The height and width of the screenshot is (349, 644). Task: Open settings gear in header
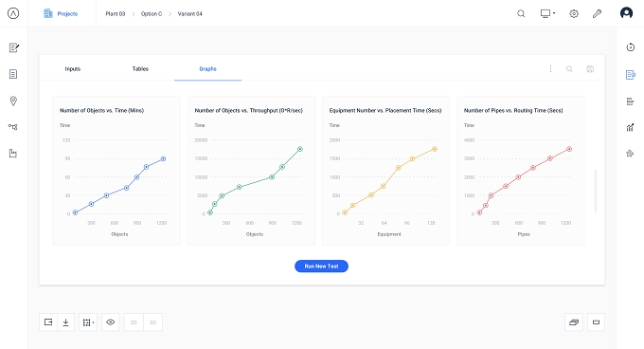pos(574,13)
